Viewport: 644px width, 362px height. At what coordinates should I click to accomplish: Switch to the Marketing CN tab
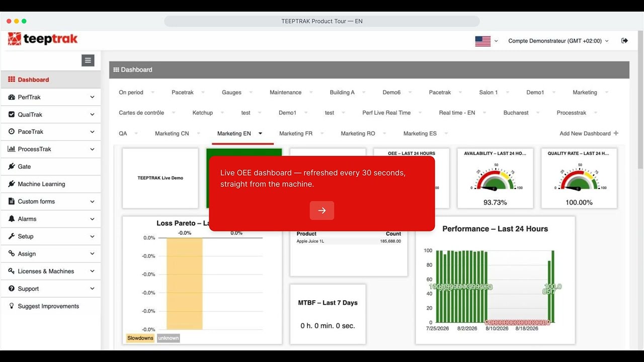(x=172, y=133)
